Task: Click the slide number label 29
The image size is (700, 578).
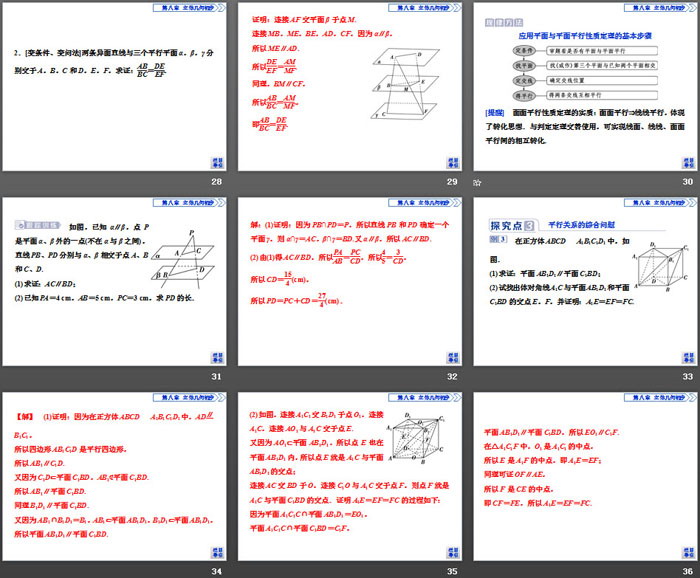Action: pos(452,182)
